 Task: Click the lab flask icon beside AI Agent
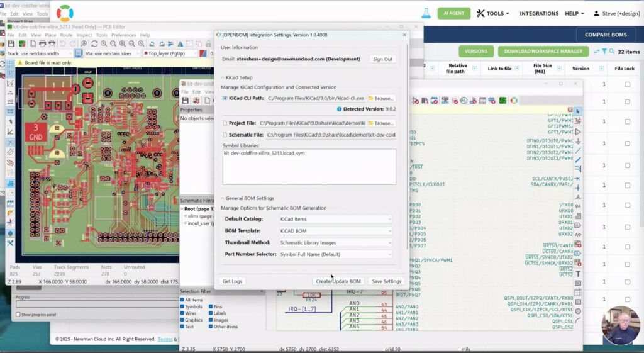click(426, 13)
